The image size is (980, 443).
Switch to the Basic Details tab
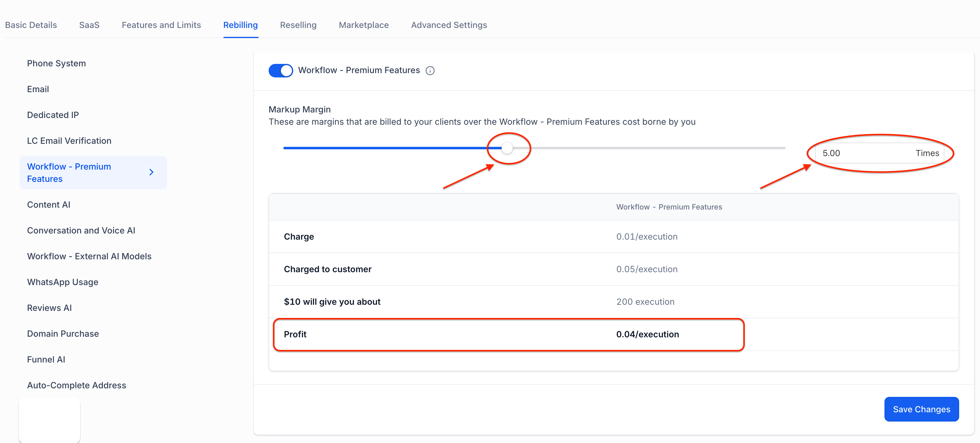tap(31, 25)
